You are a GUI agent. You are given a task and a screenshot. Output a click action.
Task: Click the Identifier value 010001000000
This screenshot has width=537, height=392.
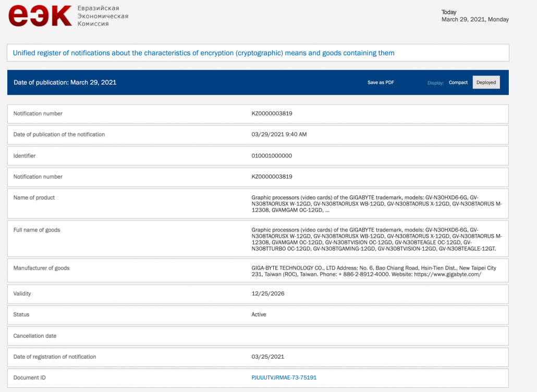pyautogui.click(x=272, y=156)
